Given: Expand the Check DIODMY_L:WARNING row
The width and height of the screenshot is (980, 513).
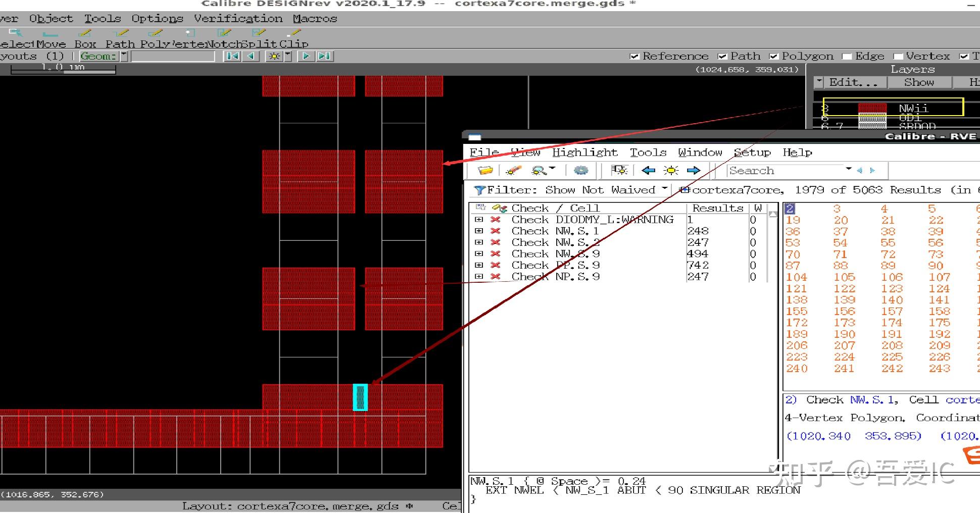Looking at the screenshot, I should pyautogui.click(x=479, y=220).
